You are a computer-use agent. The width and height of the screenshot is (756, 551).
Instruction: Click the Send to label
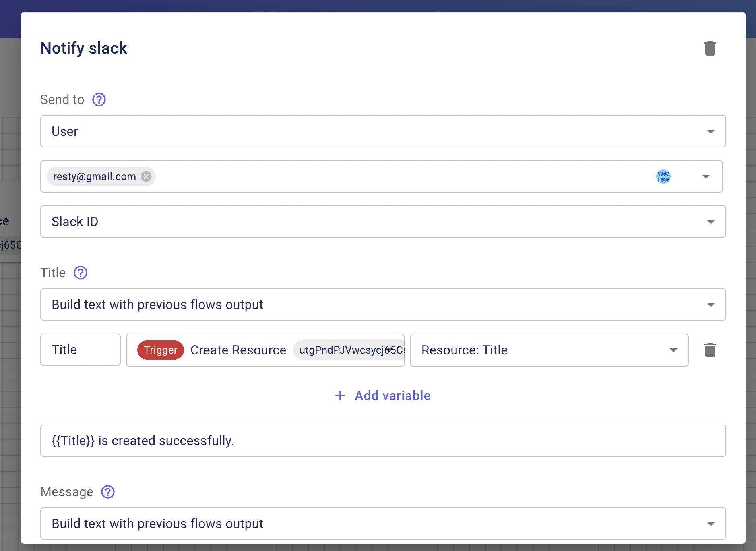(x=62, y=99)
